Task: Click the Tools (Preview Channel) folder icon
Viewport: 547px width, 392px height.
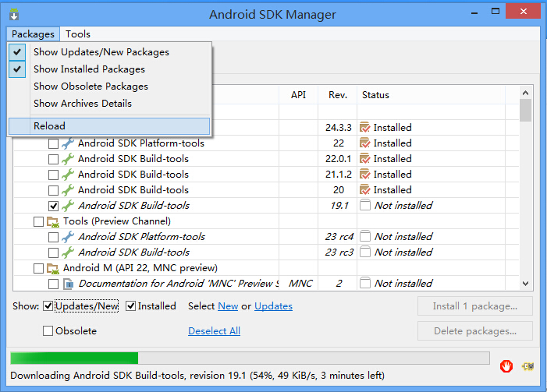Action: point(53,221)
